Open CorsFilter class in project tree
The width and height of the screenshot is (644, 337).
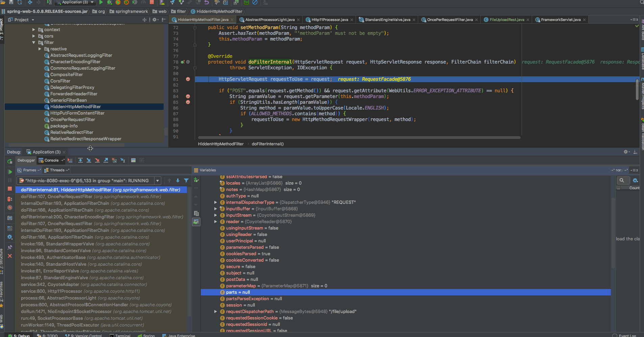(60, 81)
